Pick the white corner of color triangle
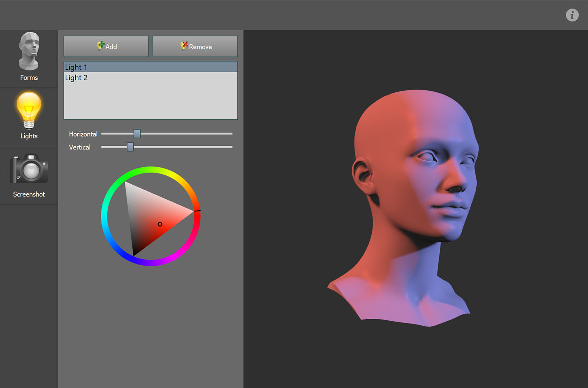 [126, 183]
